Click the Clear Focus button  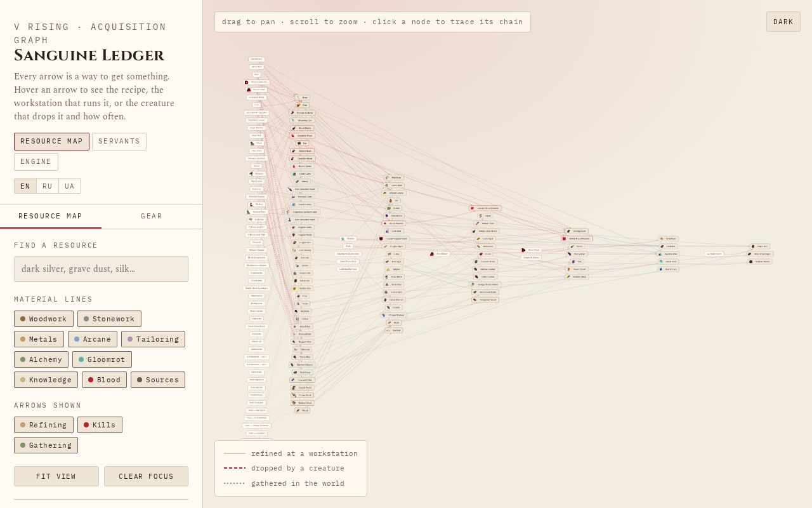(x=146, y=476)
